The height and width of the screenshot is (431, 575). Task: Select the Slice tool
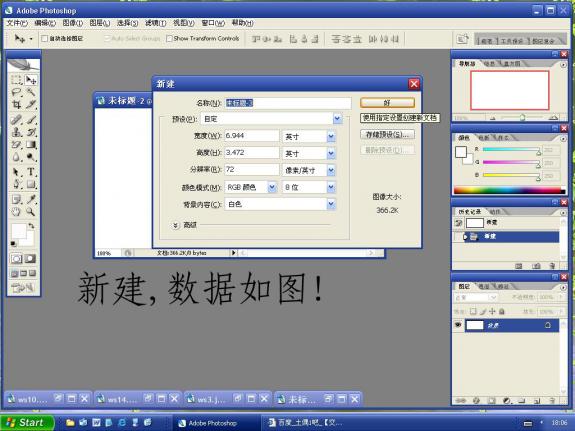[x=31, y=105]
